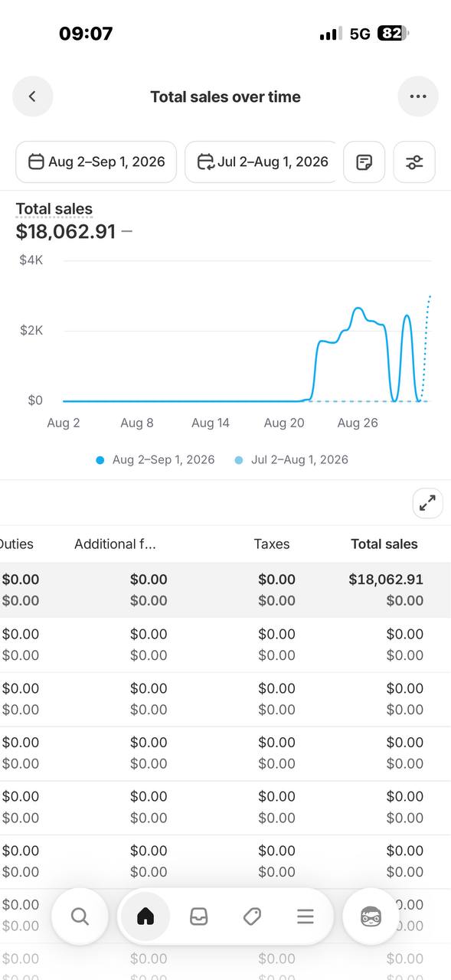Screen dimensions: 451x980
Task: Go to the Home tab
Action: 145,916
